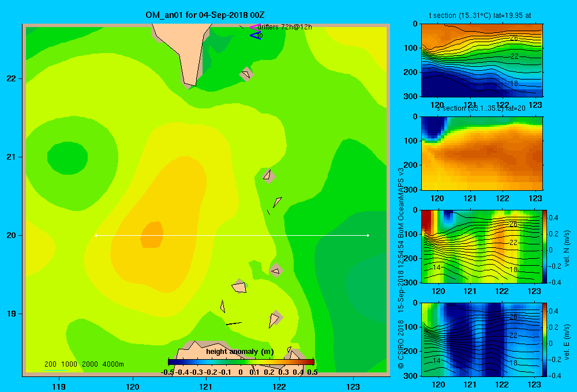Open the northward velocity section plot
Viewport: 577px width, 392px height.
482,246
